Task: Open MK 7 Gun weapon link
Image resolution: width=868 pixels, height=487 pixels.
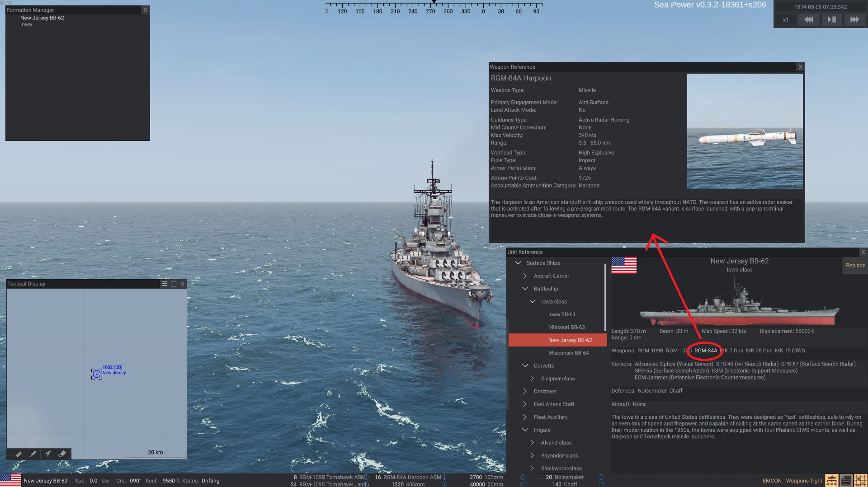Action: pyautogui.click(x=732, y=351)
